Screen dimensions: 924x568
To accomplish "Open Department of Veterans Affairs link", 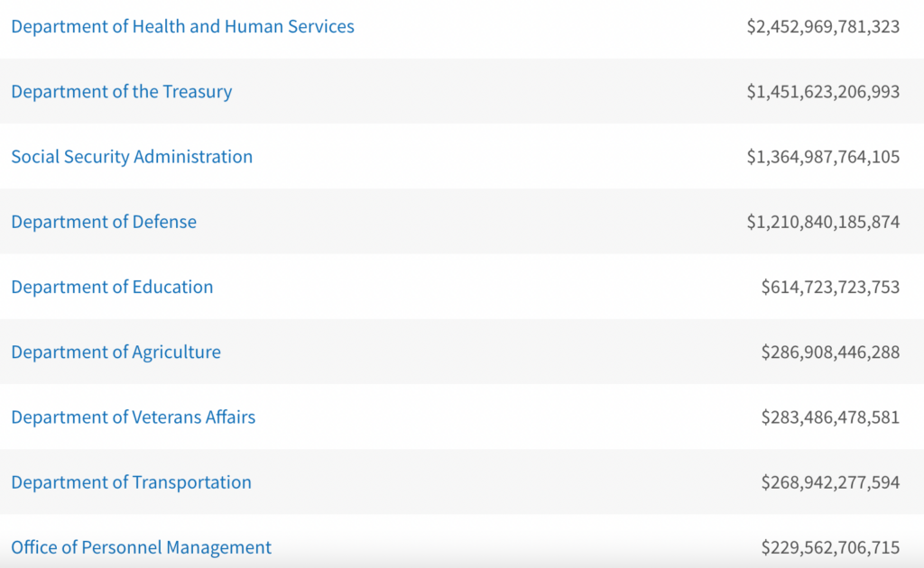I will [x=133, y=417].
